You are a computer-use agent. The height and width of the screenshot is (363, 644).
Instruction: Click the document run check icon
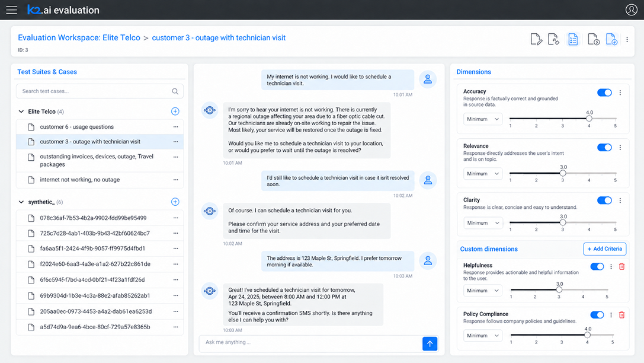point(611,40)
